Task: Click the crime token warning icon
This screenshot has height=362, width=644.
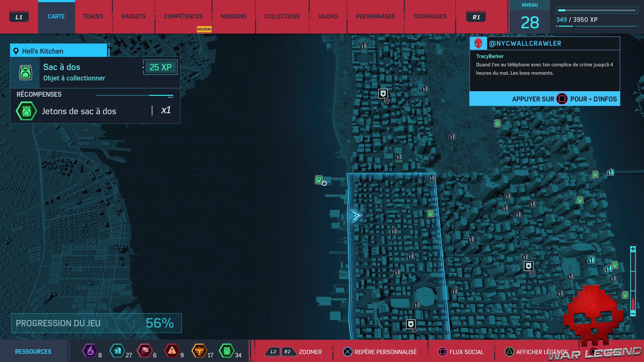Action: tap(172, 351)
